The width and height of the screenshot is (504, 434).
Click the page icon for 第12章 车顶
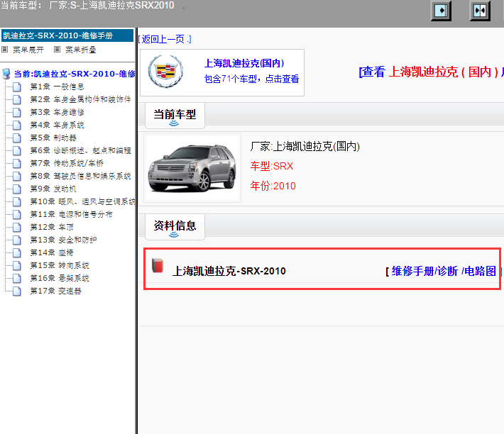point(17,227)
